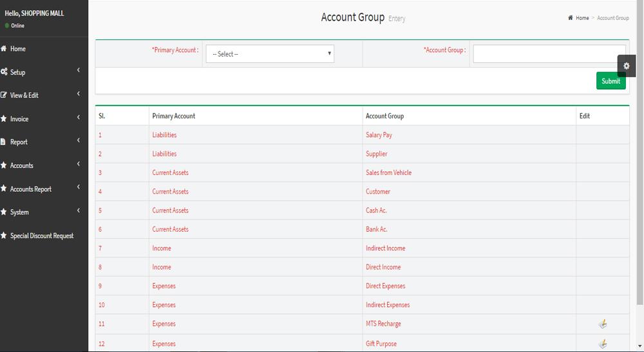Click the Home house icon in sidebar
Viewport: 644px width, 352px height.
[4, 48]
